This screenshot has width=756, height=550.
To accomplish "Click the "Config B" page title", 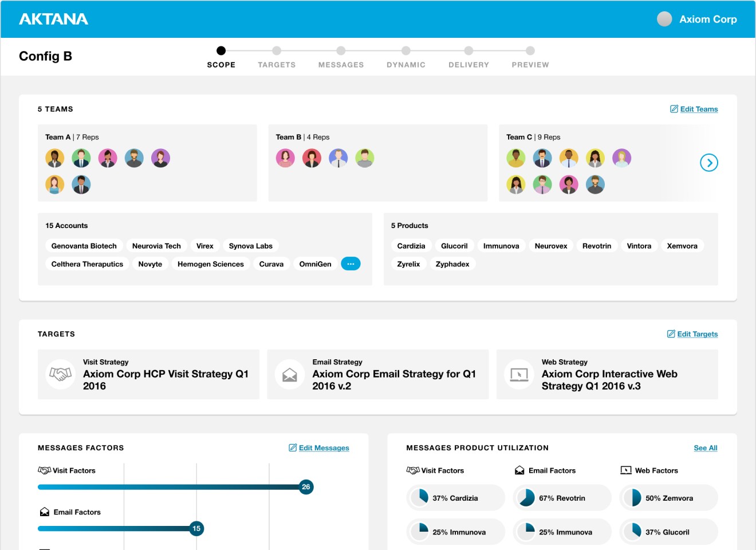I will tap(45, 56).
